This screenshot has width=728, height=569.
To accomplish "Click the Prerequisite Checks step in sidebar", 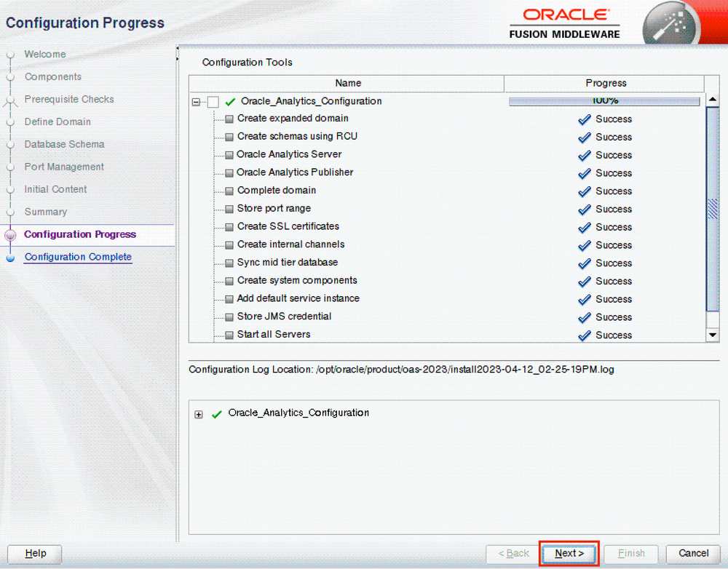I will coord(69,99).
